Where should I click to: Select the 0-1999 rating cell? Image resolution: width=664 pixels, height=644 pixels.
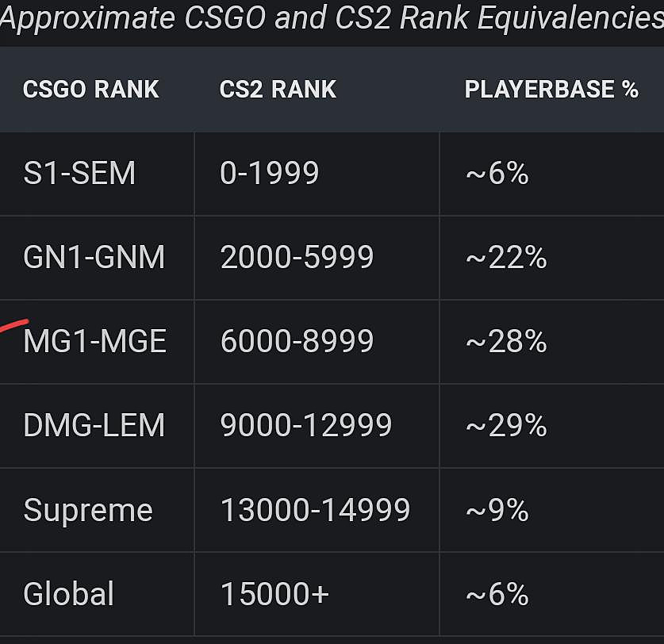click(270, 174)
